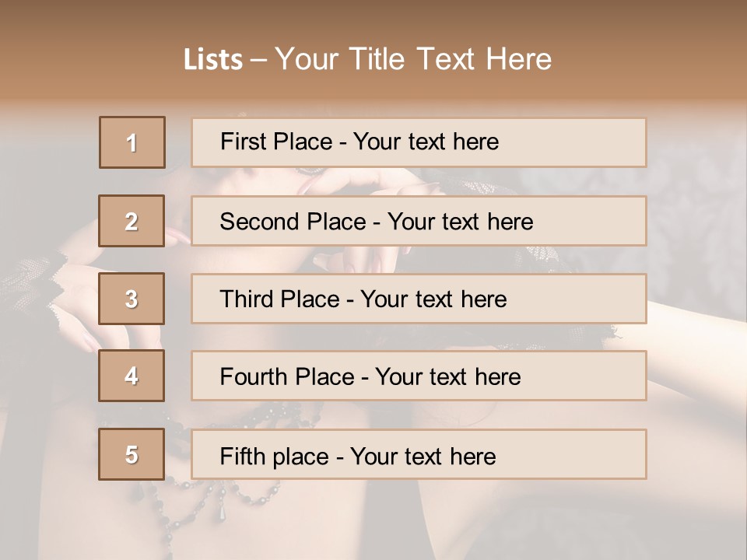Select the box numbered 5
Viewport: 747px width, 560px height.
tap(132, 454)
